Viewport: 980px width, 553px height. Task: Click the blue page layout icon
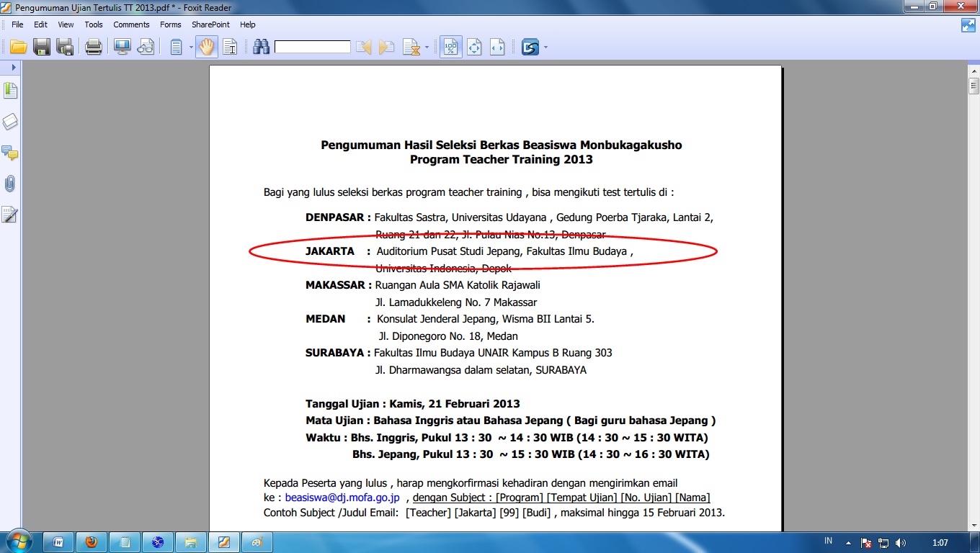pyautogui.click(x=176, y=48)
